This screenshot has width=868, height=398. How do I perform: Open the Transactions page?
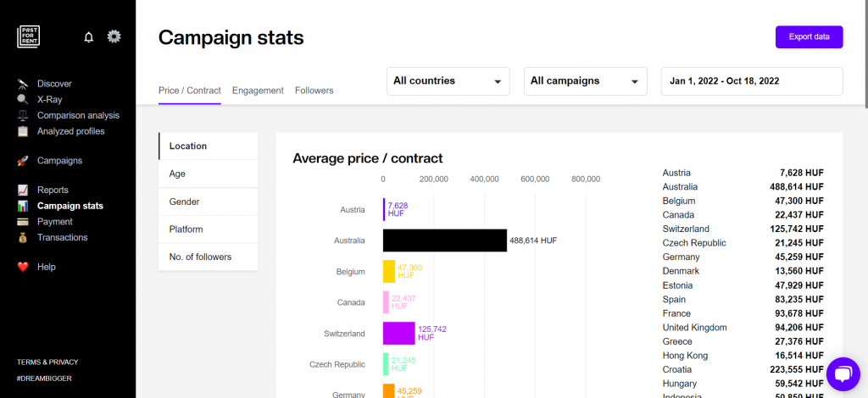[x=63, y=238]
